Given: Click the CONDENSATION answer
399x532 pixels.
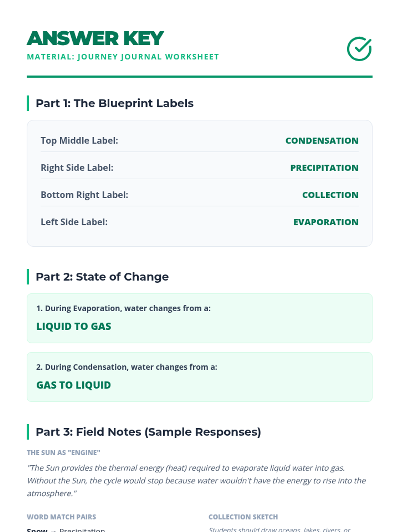Looking at the screenshot, I should pos(322,141).
